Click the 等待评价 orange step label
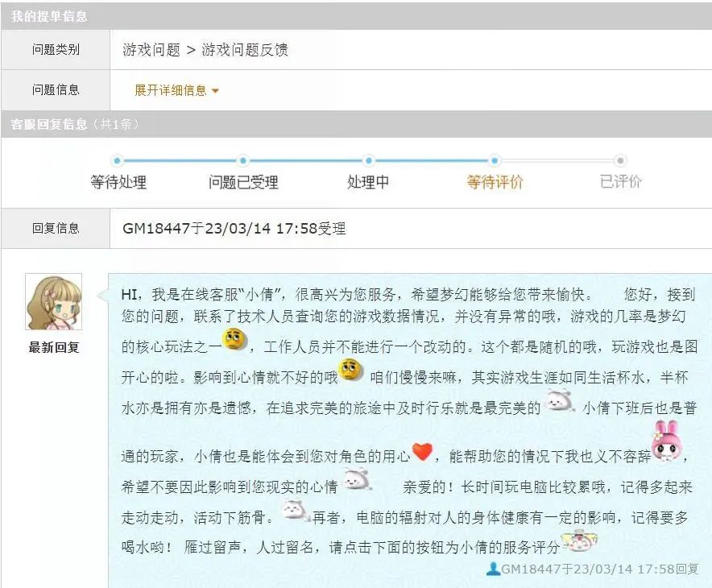This screenshot has width=712, height=588. point(495,182)
